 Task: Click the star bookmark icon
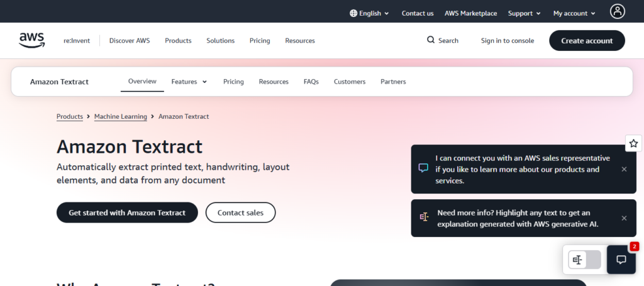(633, 143)
